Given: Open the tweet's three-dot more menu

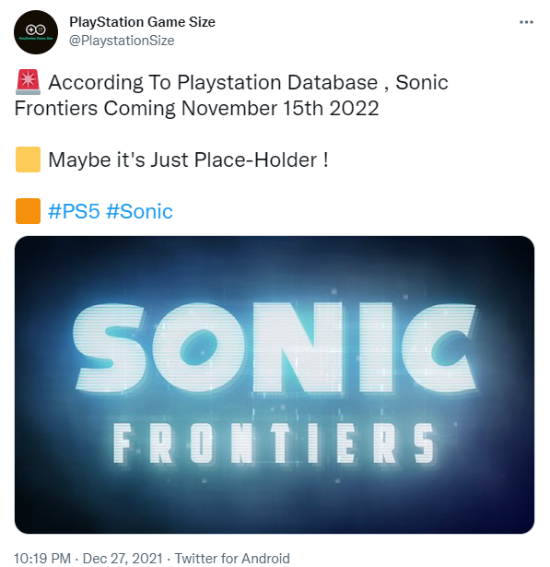Looking at the screenshot, I should (x=526, y=22).
